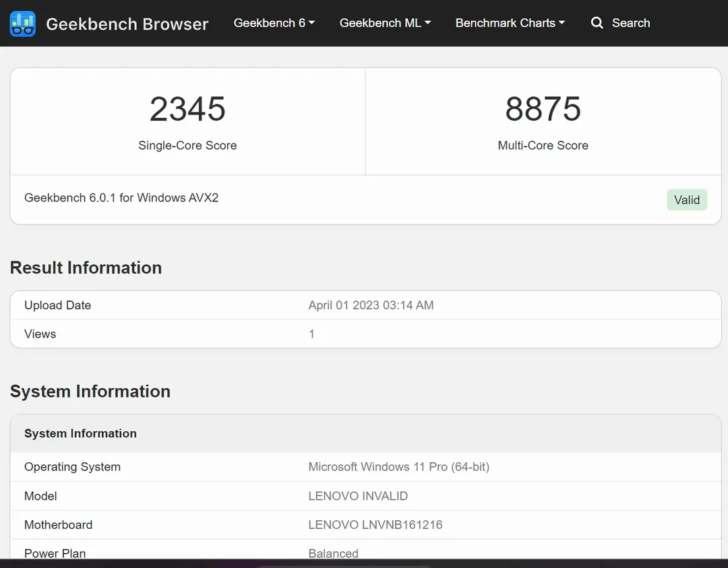Screen dimensions: 728x568
Task: Open the Benchmark Charts dropdown
Action: coord(510,23)
